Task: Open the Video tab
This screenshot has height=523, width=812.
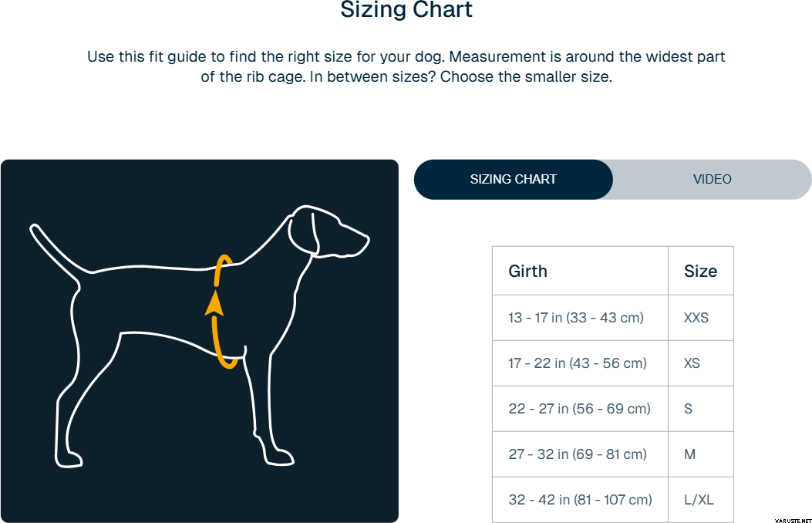Action: [x=712, y=179]
